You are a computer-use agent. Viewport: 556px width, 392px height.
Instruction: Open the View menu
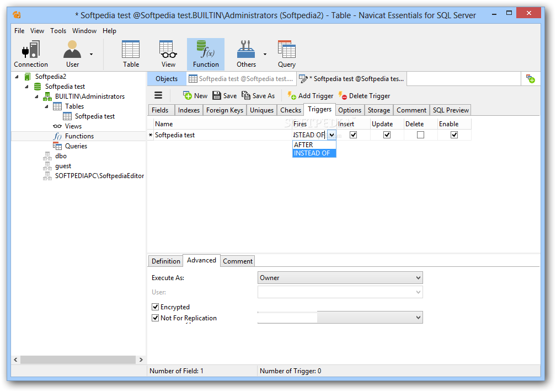38,31
